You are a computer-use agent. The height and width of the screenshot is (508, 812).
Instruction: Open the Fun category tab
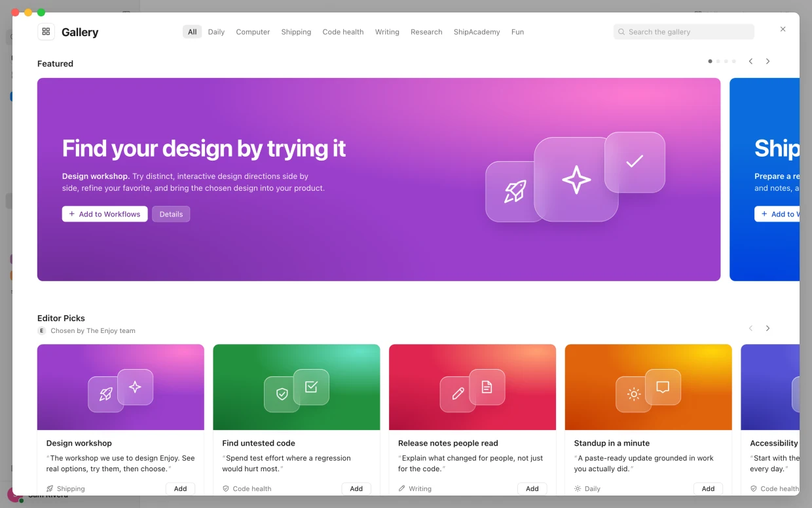[x=517, y=31]
